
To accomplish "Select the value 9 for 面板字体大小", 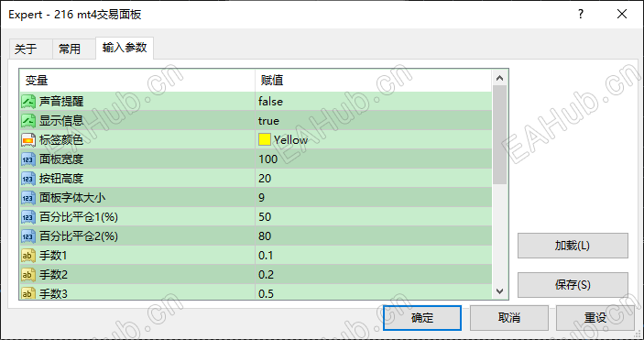I will [x=261, y=198].
